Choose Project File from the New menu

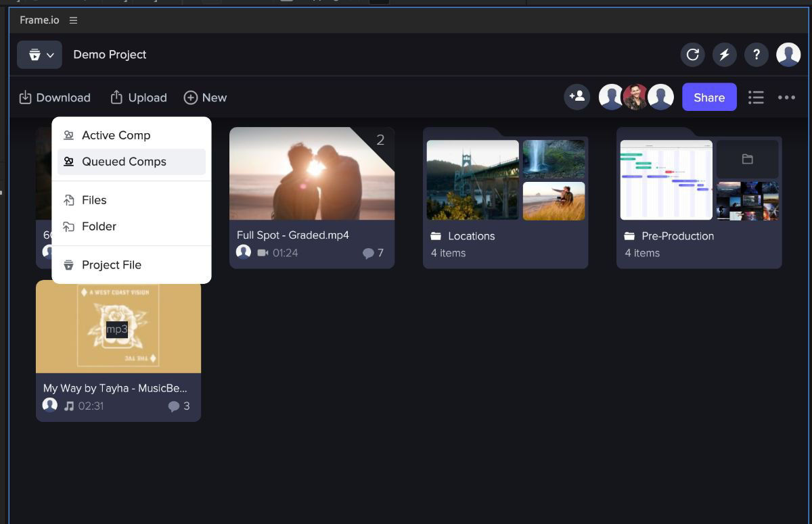tap(112, 264)
